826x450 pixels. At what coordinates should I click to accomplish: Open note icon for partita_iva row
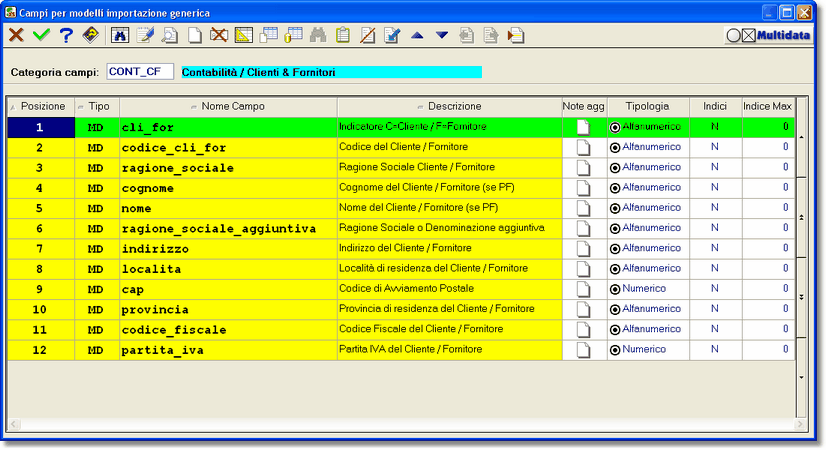pos(583,350)
